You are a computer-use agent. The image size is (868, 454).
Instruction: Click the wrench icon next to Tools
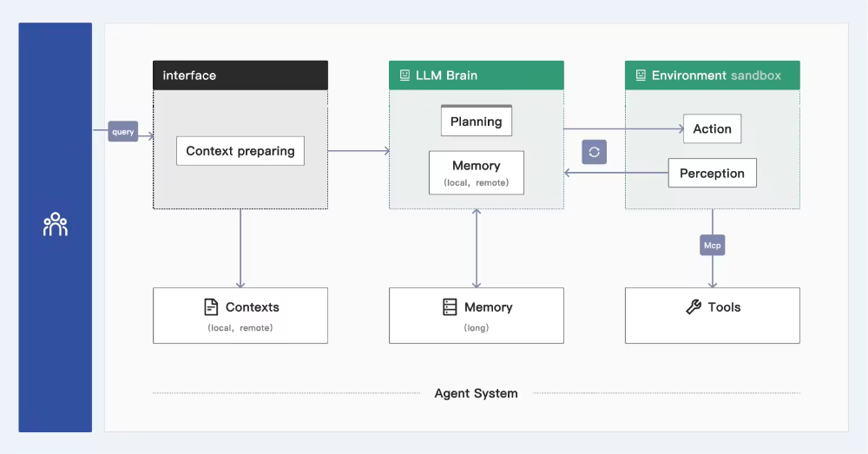pos(694,306)
